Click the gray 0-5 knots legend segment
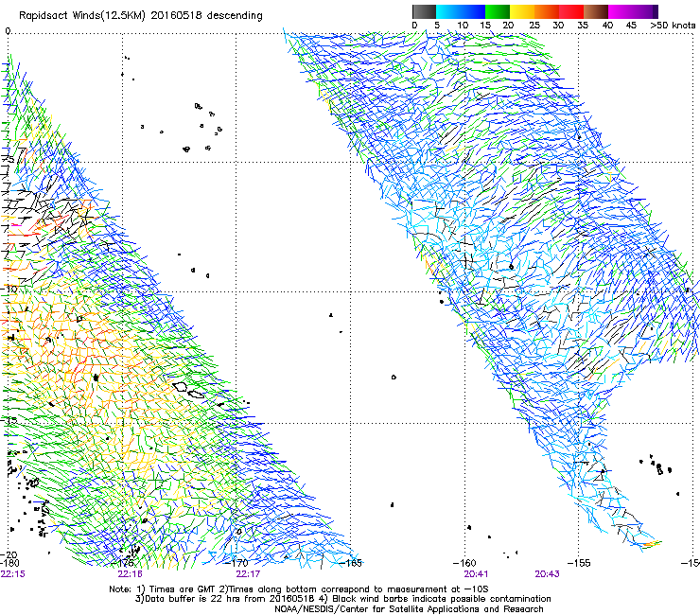The width and height of the screenshot is (700, 615). pos(424,11)
